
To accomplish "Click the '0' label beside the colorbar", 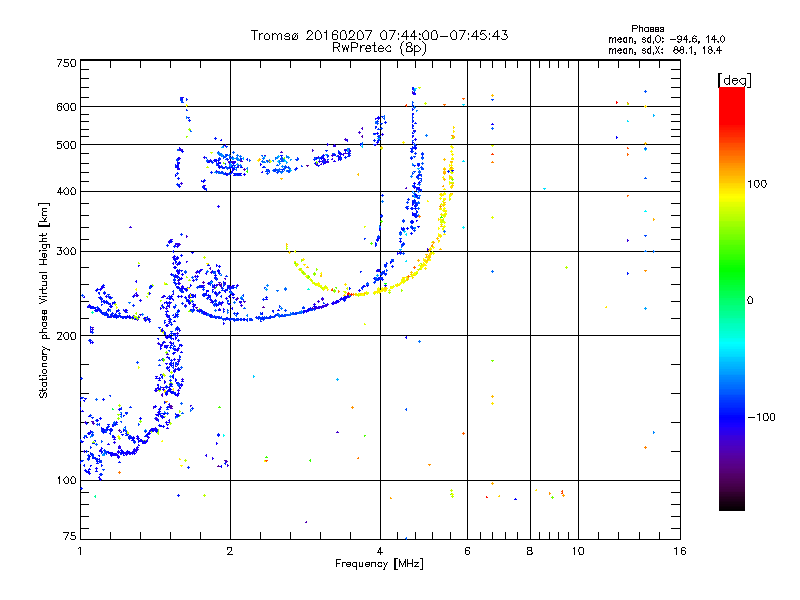I will (x=750, y=301).
